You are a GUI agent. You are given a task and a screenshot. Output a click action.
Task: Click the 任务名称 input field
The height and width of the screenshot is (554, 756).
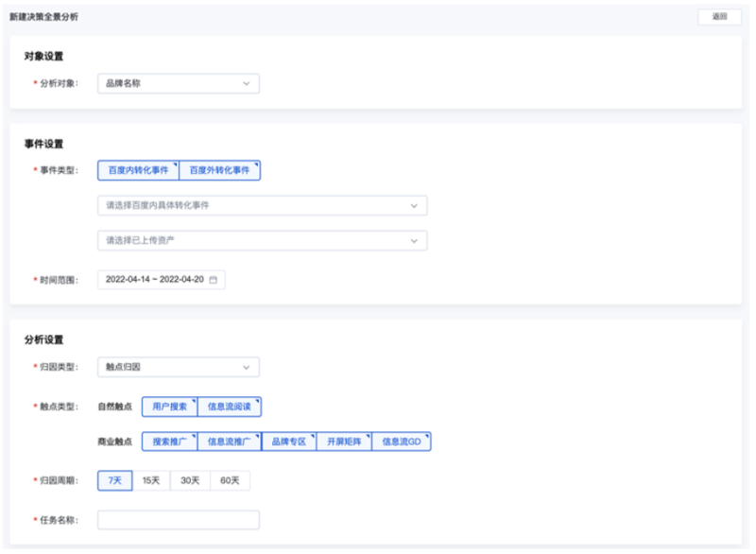coord(178,520)
